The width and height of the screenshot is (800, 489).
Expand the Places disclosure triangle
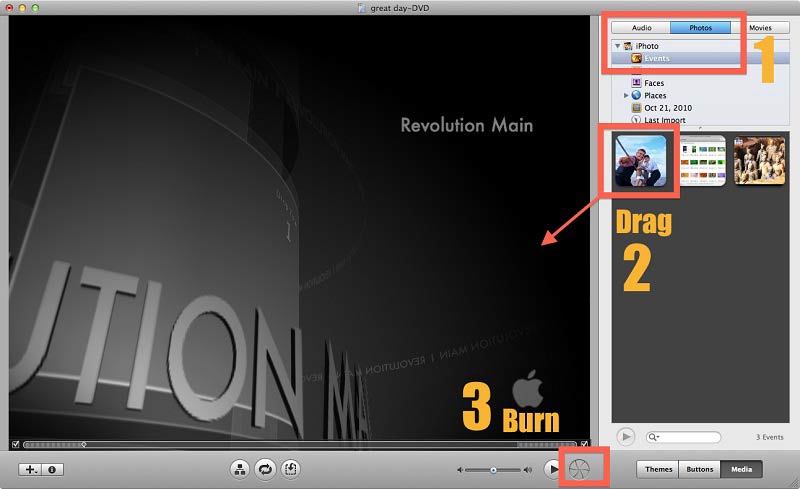coord(626,95)
